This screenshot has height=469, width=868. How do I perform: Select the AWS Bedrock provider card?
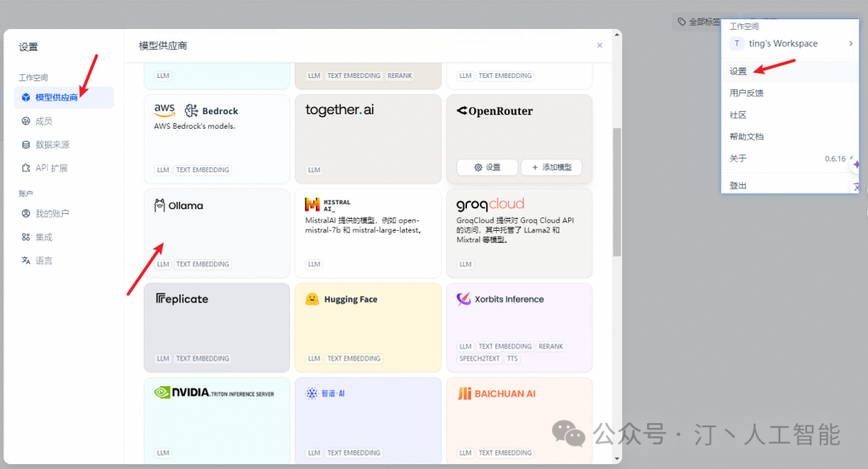[217, 139]
